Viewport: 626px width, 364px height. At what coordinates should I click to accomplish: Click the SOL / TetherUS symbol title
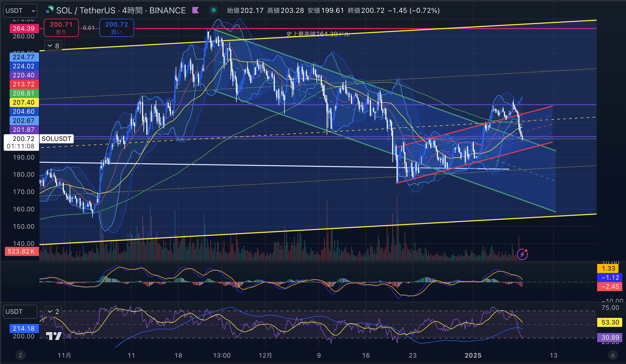pos(121,10)
